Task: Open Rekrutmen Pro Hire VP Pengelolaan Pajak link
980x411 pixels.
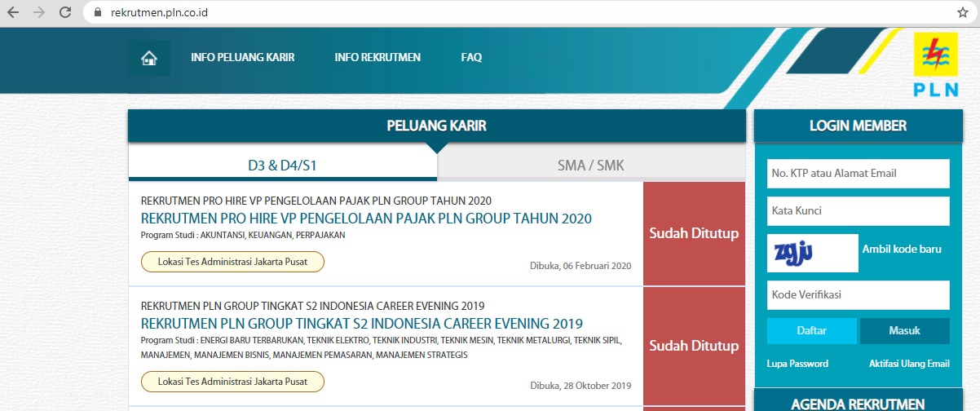Action: click(366, 219)
